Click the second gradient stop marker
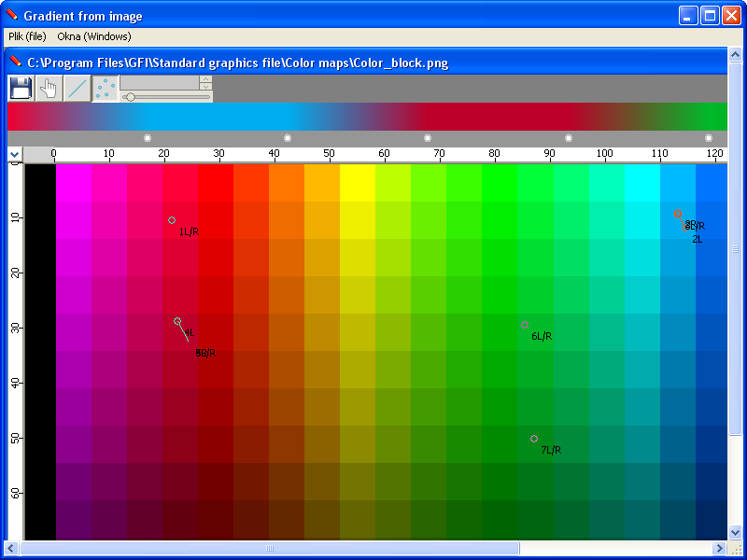Image resolution: width=747 pixels, height=560 pixels. click(288, 137)
